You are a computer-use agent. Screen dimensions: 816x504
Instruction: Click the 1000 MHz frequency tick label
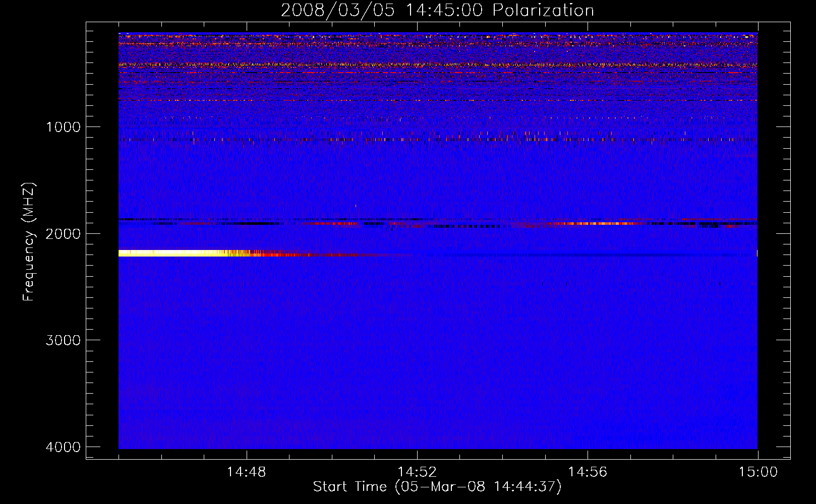click(63, 127)
